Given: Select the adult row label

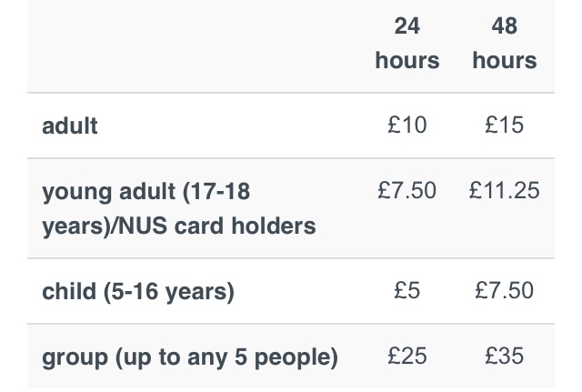Looking at the screenshot, I should 70,126.
